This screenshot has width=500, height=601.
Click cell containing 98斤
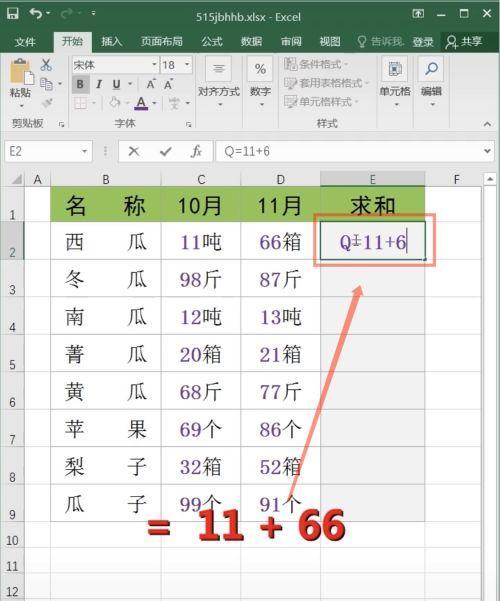tap(201, 279)
